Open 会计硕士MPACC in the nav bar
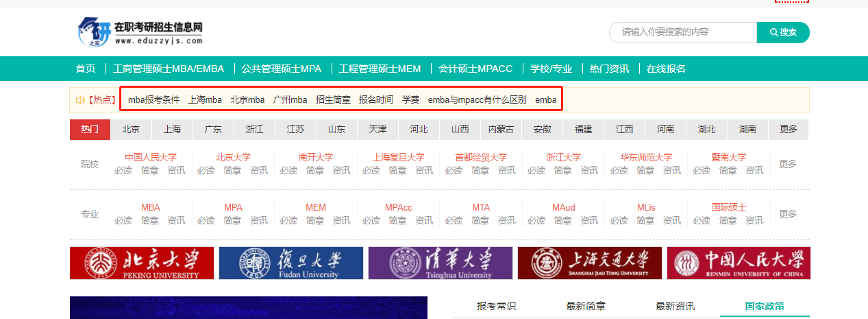This screenshot has width=868, height=319. coord(475,69)
